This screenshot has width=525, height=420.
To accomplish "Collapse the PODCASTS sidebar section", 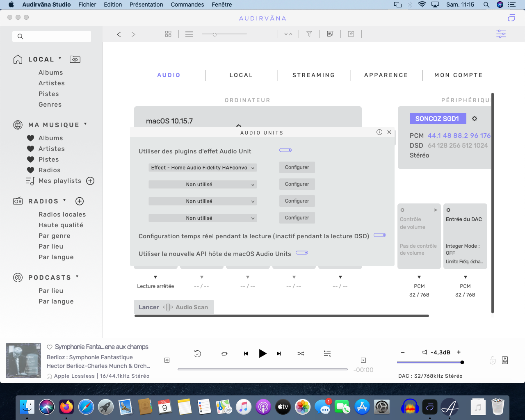I will [x=77, y=276].
